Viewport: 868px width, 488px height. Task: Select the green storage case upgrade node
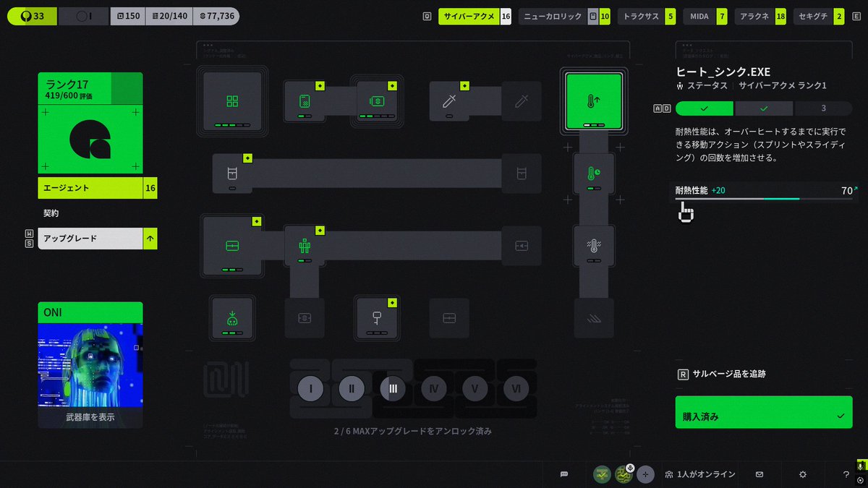[x=232, y=246]
